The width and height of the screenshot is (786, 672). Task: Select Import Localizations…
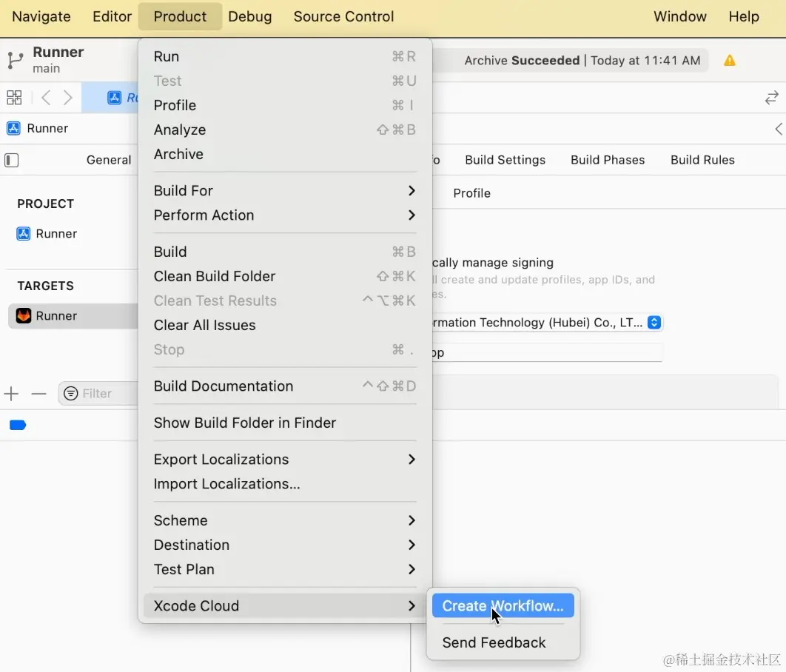pyautogui.click(x=285, y=484)
